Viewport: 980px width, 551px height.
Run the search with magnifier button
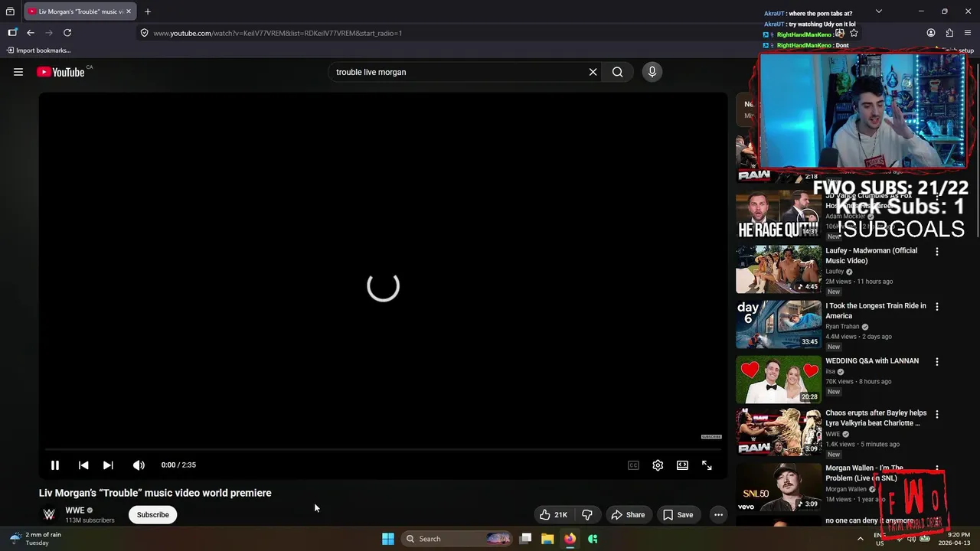617,72
